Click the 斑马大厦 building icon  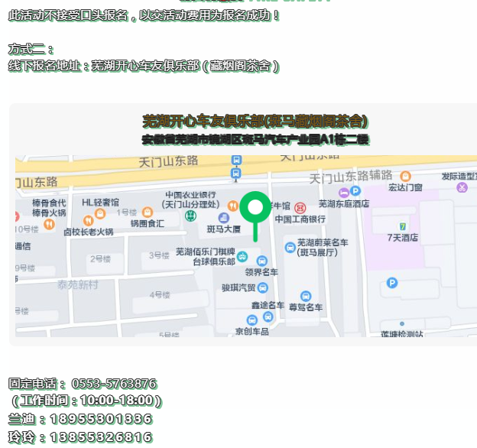tap(223, 218)
